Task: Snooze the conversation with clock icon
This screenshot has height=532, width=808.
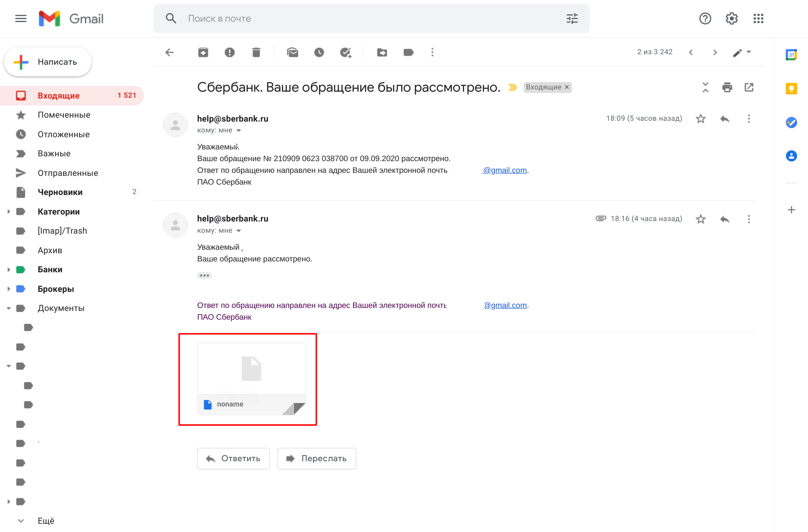Action: tap(319, 53)
